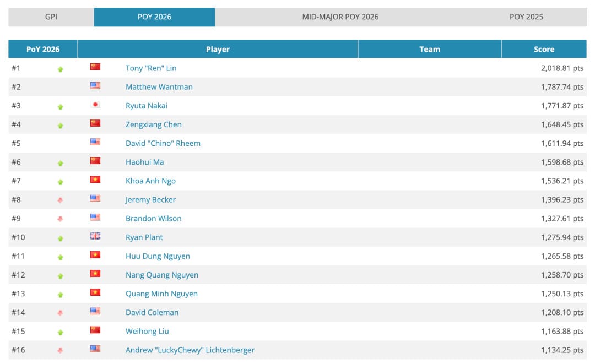Click Japan flag icon next to Ryuta Nakai
The height and width of the screenshot is (364, 595).
pos(95,105)
